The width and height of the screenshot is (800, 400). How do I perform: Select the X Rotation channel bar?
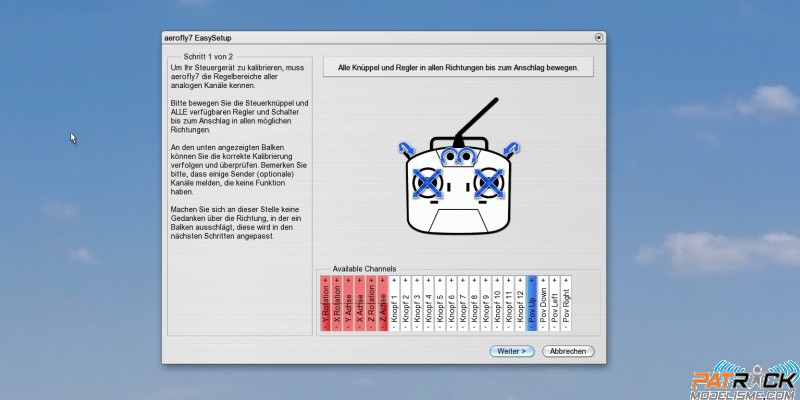pyautogui.click(x=337, y=303)
